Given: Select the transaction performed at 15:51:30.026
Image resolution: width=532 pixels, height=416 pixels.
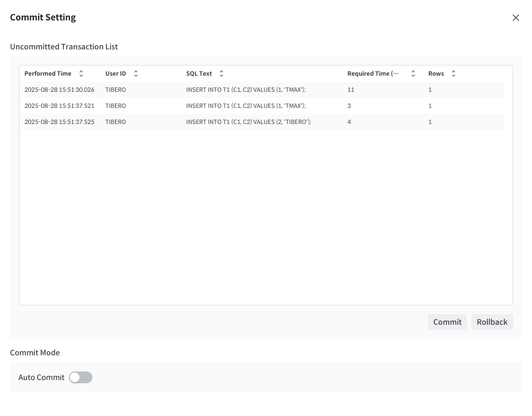Looking at the screenshot, I should (59, 90).
